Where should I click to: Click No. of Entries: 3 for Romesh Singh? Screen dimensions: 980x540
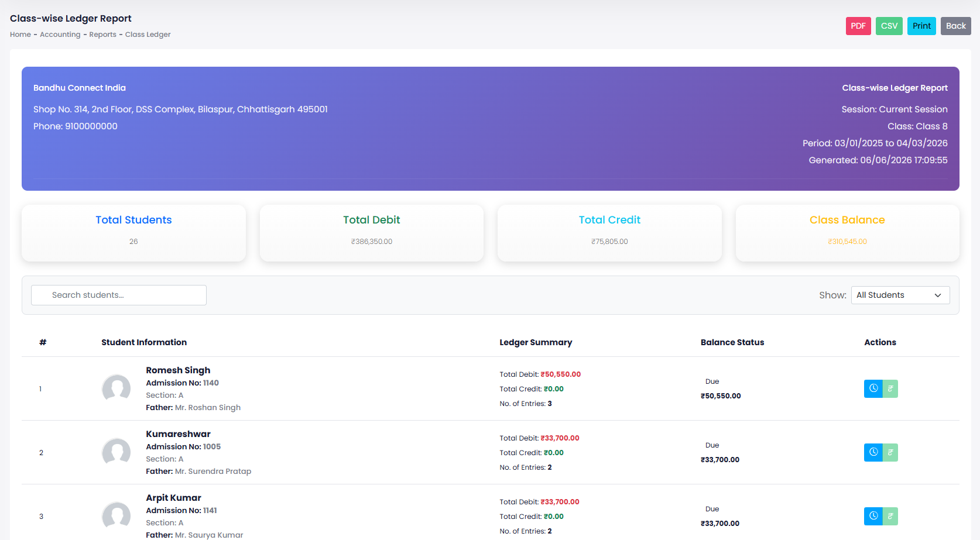tap(526, 404)
